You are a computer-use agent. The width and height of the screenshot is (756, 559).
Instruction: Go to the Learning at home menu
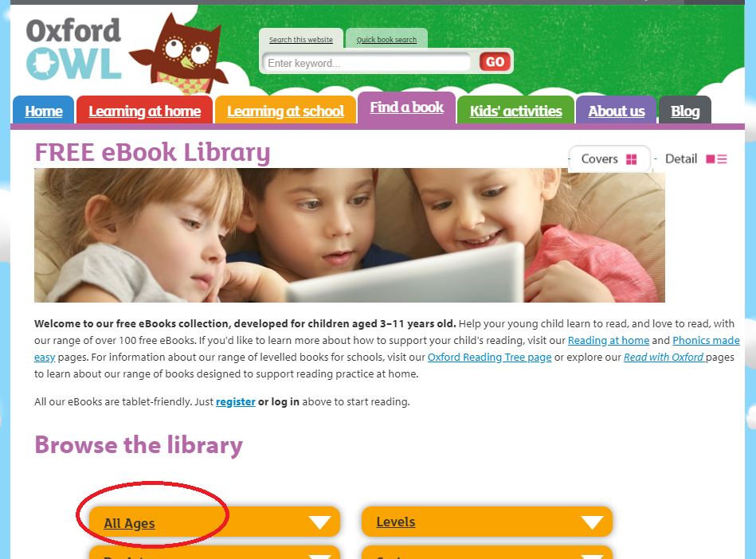tap(145, 111)
